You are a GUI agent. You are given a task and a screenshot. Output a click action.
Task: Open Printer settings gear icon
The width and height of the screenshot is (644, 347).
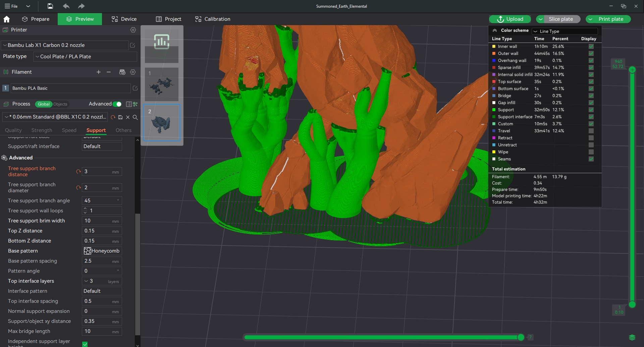tap(133, 30)
